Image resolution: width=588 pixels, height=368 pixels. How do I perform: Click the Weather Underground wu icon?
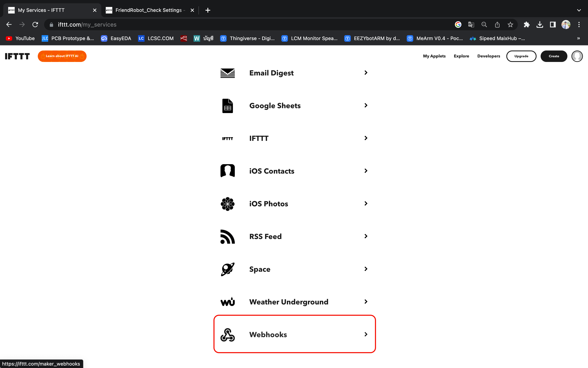point(227,302)
